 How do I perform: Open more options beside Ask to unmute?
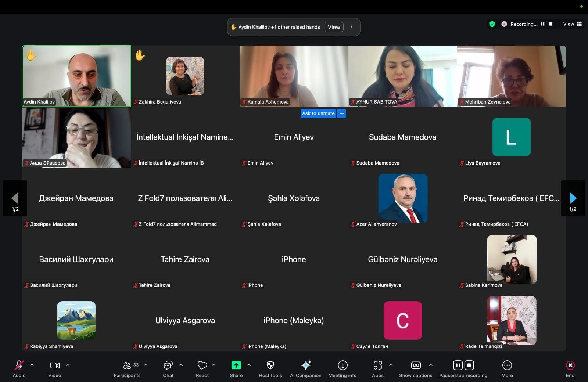[342, 113]
